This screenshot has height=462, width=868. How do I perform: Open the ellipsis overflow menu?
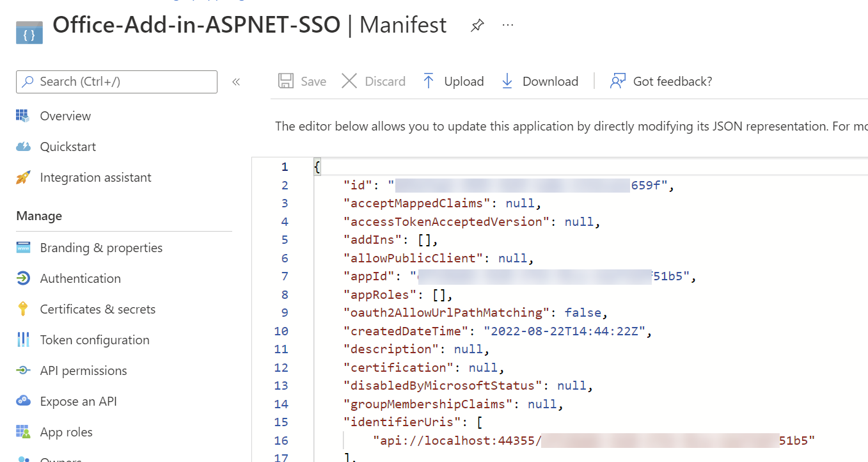[507, 25]
